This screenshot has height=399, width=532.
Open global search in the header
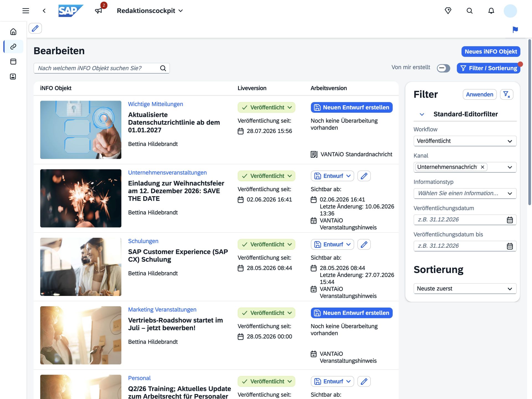coord(470,11)
